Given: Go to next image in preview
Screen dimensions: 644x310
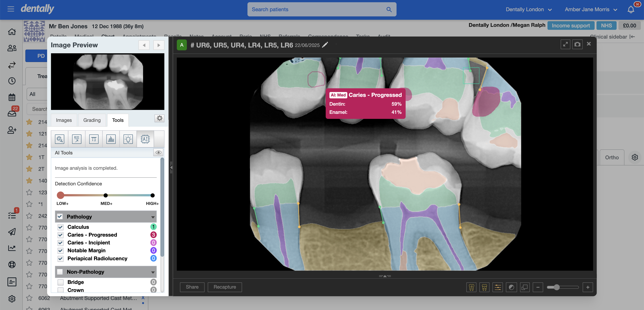Looking at the screenshot, I should [159, 45].
